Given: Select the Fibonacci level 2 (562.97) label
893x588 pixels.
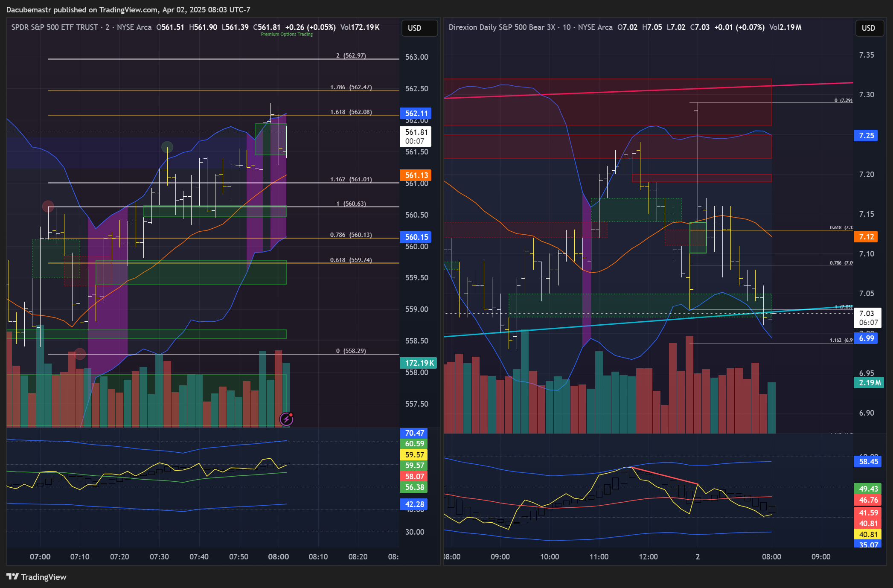Looking at the screenshot, I should click(351, 55).
